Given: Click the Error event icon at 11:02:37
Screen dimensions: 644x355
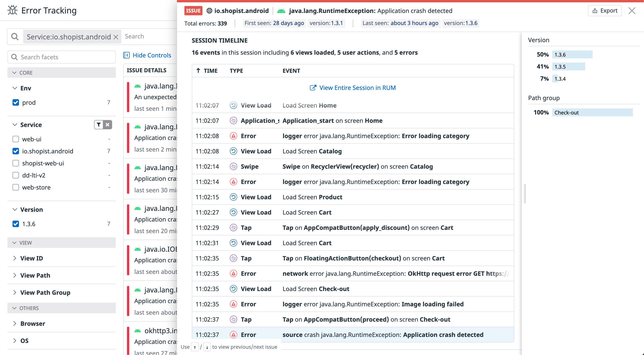Looking at the screenshot, I should pos(233,335).
